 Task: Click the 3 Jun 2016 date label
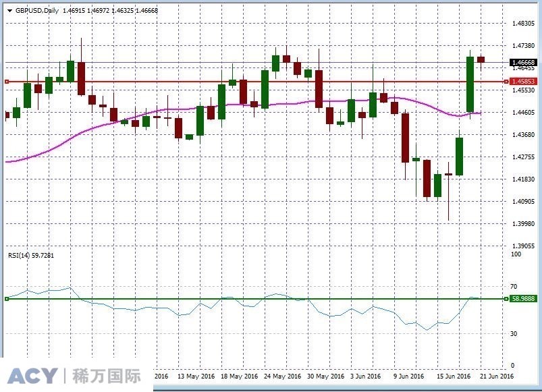[x=365, y=376]
